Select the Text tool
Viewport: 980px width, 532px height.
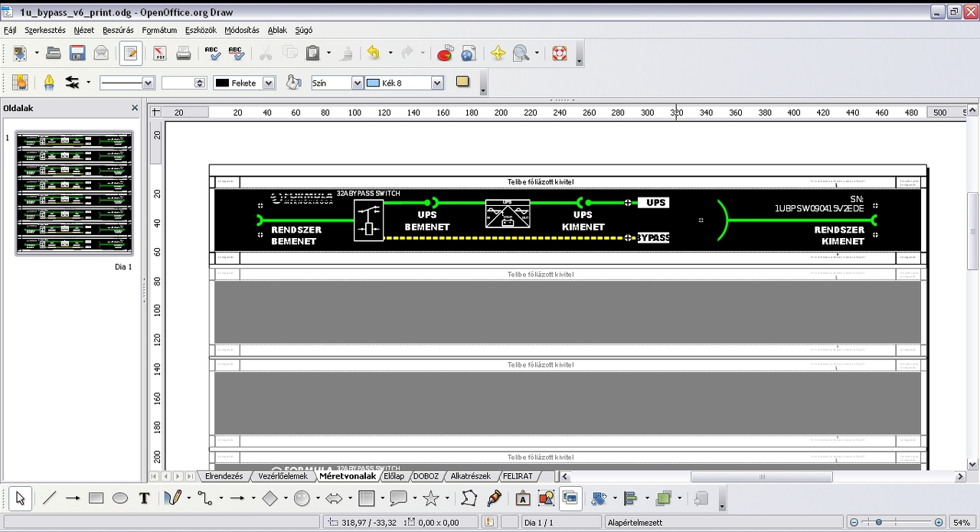tap(144, 498)
